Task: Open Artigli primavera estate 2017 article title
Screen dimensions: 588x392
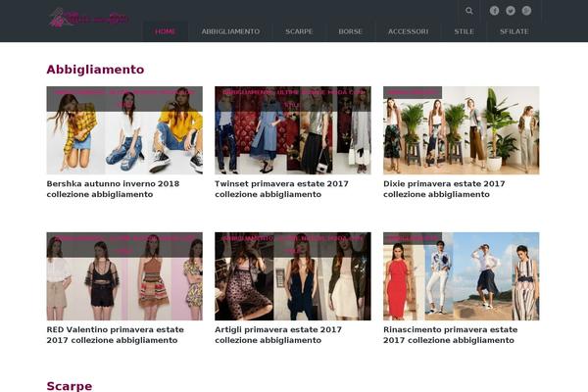Action: tap(278, 335)
